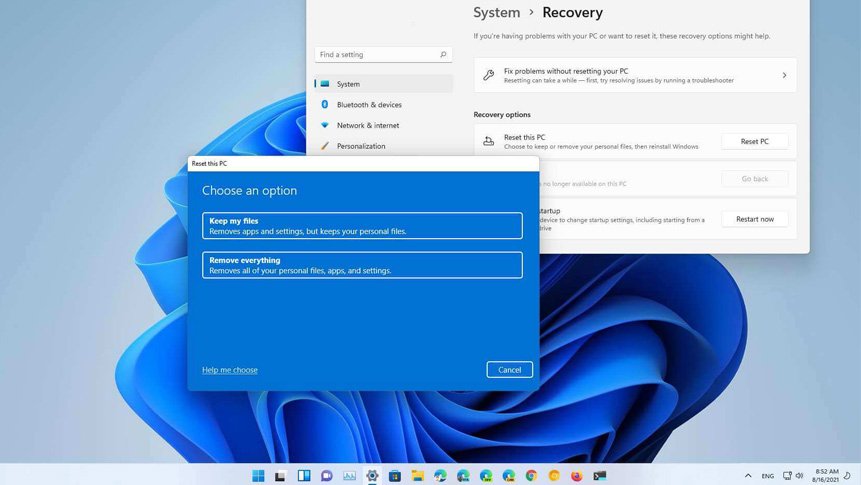
Task: Open the Help me choose link
Action: (230, 370)
